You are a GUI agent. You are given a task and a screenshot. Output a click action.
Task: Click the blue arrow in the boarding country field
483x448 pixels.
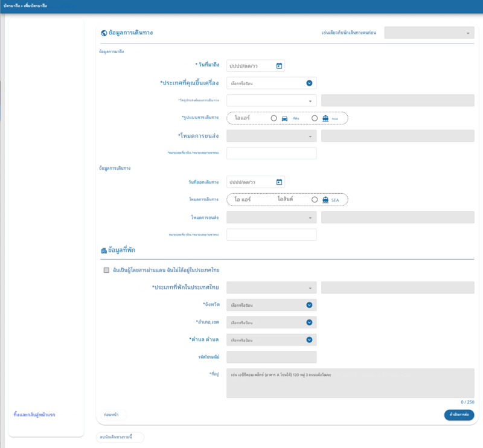pos(309,83)
